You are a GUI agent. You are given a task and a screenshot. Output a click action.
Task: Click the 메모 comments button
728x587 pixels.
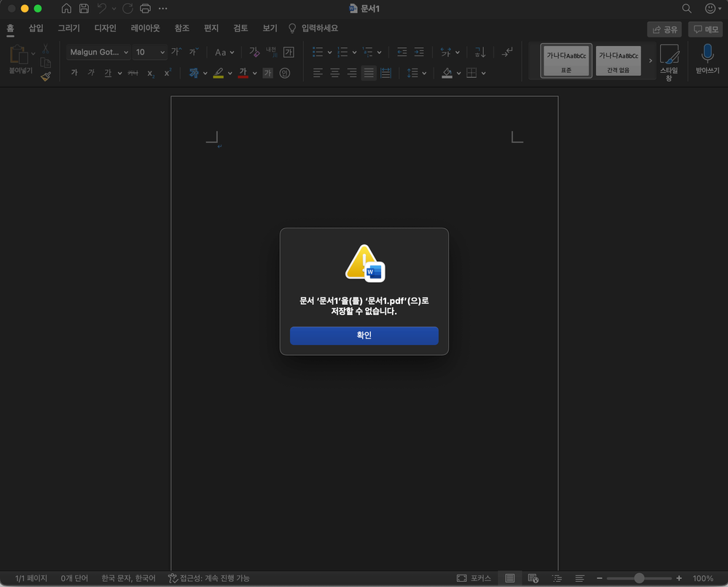pyautogui.click(x=705, y=30)
